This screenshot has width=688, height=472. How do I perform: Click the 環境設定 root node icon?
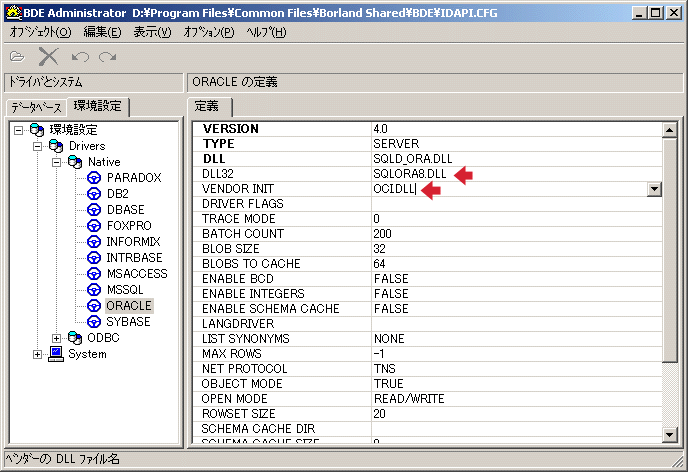click(37, 130)
